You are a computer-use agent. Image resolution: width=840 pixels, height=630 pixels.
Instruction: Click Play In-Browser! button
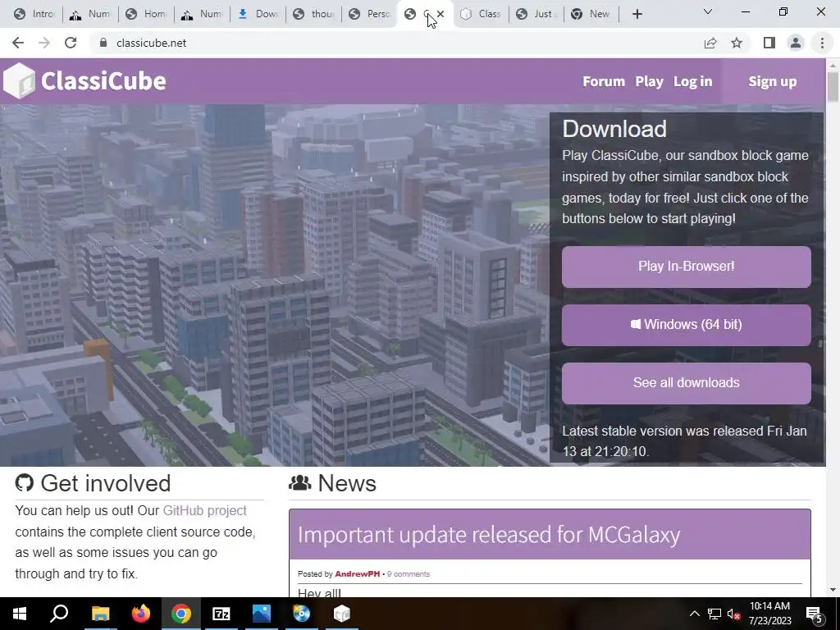[x=687, y=267]
